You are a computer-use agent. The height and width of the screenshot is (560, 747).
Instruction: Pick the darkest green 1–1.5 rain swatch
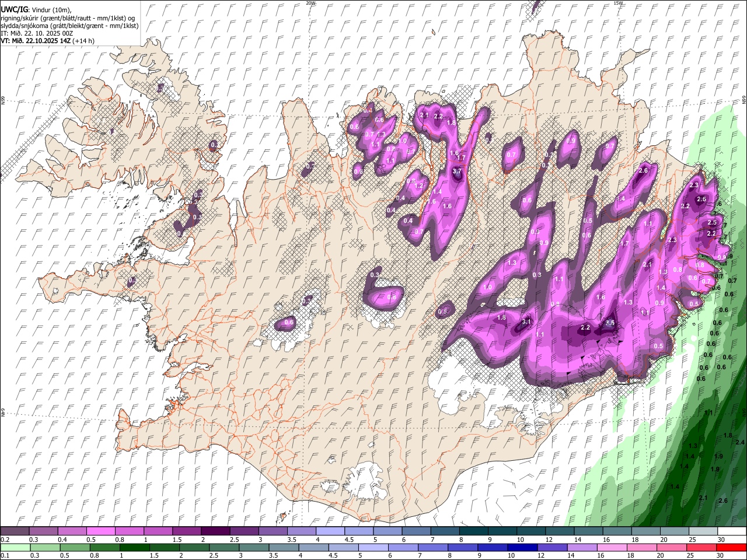tap(134, 547)
